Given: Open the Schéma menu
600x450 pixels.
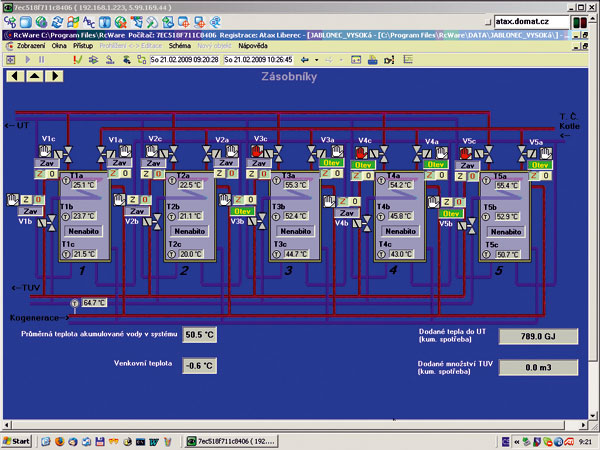Looking at the screenshot, I should tap(180, 46).
